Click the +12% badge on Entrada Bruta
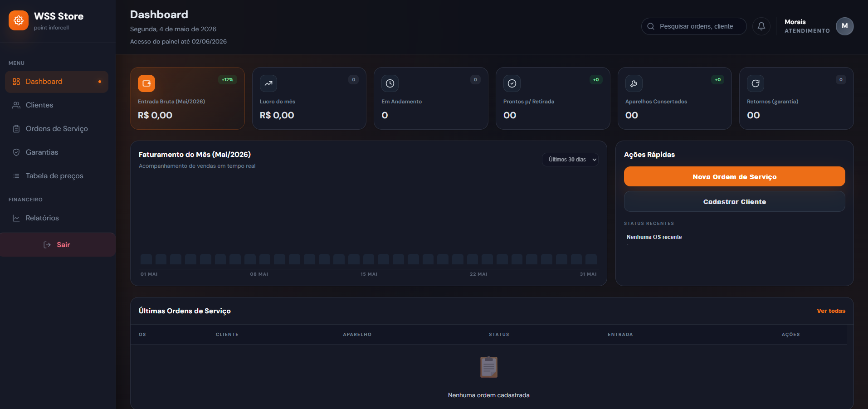The width and height of the screenshot is (868, 409). [x=227, y=80]
